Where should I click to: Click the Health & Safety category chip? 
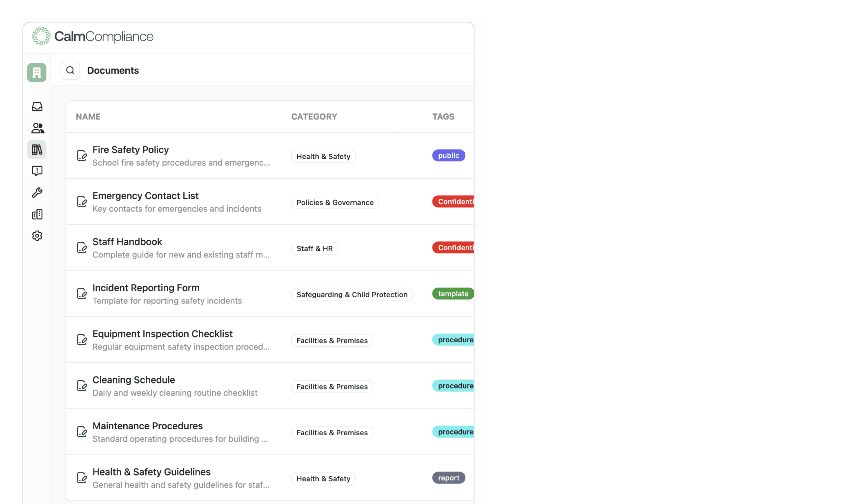pyautogui.click(x=323, y=156)
